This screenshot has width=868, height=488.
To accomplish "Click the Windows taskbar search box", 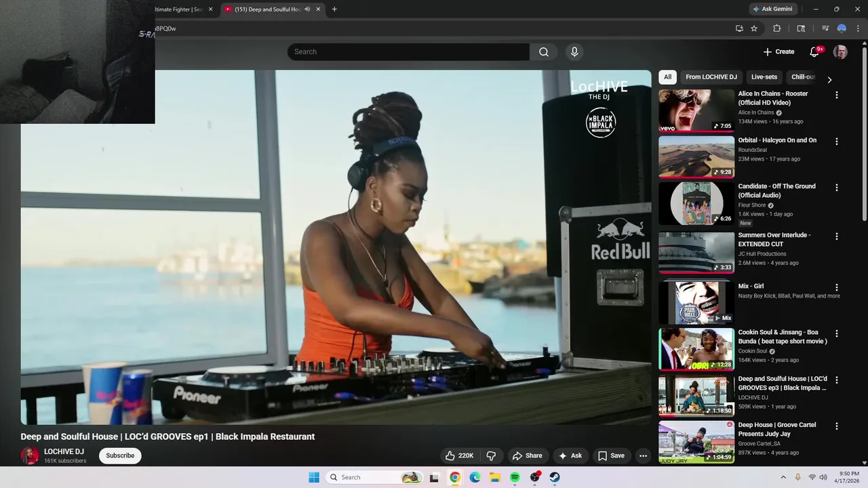I will 374,477.
